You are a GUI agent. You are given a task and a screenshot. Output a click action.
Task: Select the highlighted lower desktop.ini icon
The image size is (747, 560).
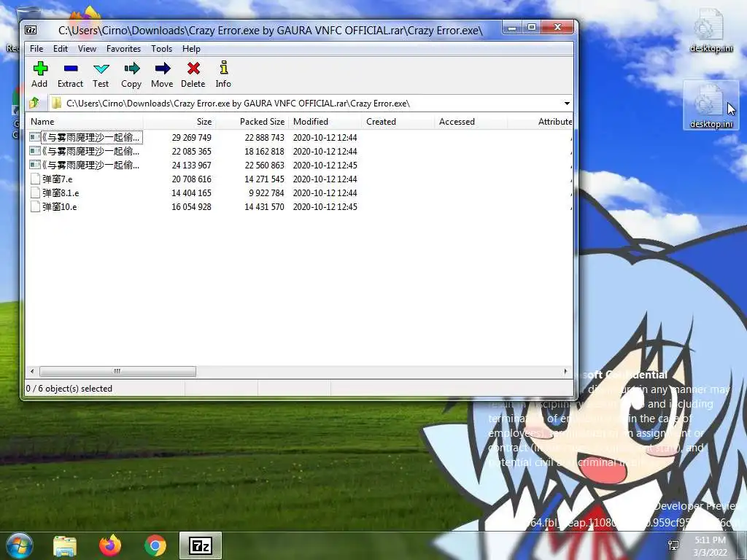tap(711, 105)
